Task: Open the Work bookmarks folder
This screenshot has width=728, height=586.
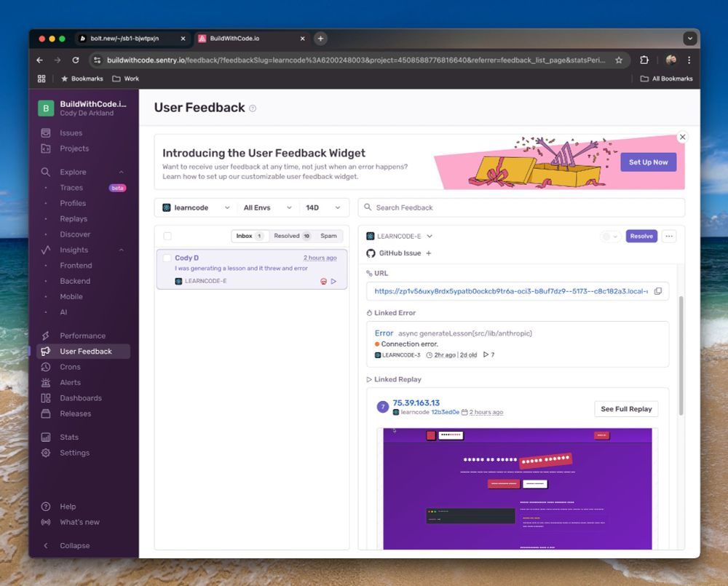Action: click(125, 79)
